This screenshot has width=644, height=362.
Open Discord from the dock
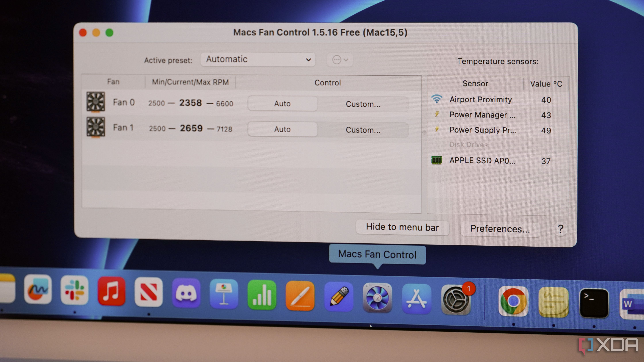[x=186, y=293]
